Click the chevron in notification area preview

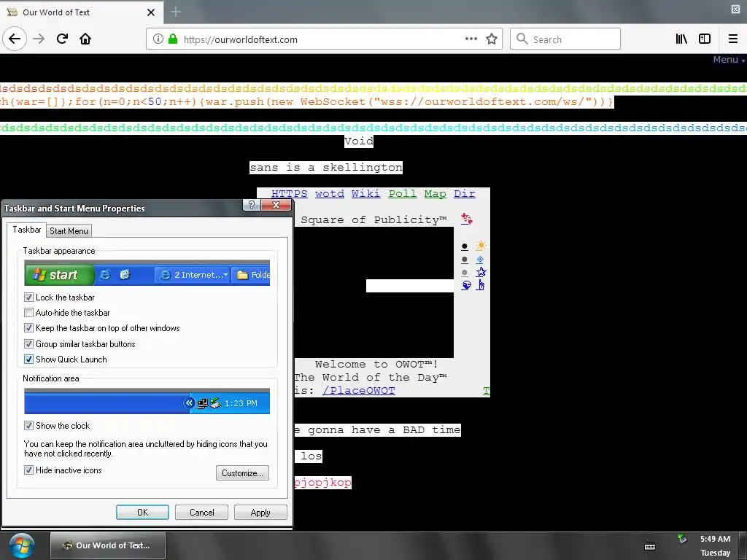pyautogui.click(x=189, y=402)
